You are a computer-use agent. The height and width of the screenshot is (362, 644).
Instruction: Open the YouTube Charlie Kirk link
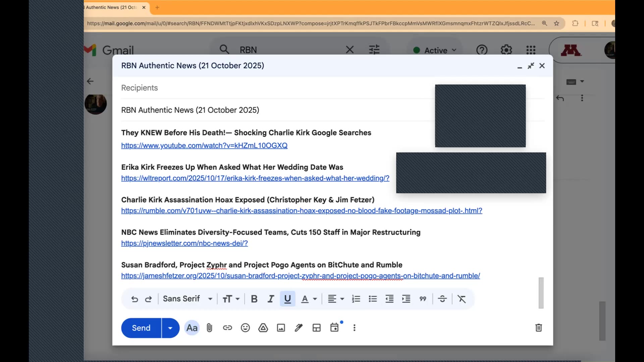click(x=204, y=145)
